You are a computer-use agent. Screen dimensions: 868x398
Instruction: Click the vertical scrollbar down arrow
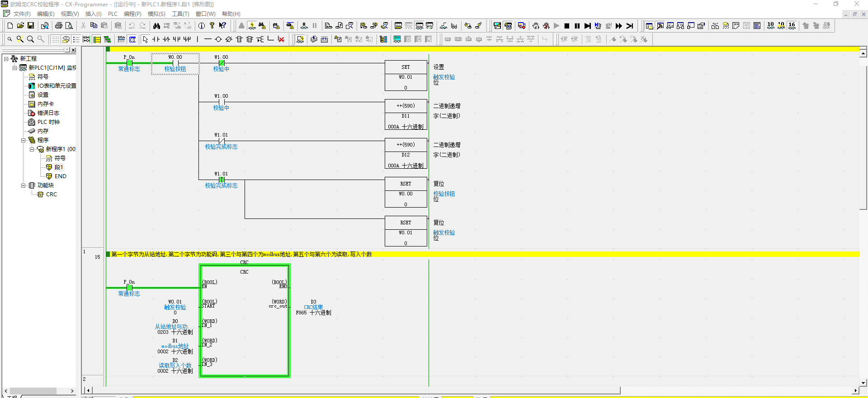point(863,382)
